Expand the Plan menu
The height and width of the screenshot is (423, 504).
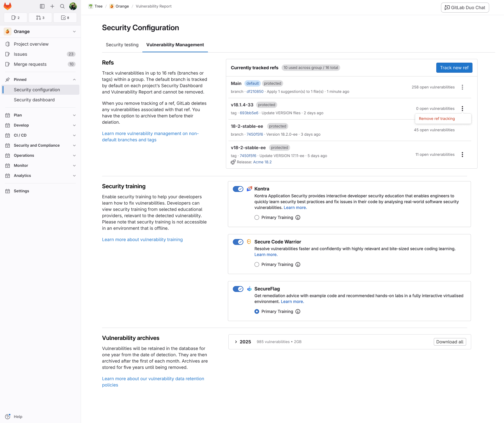(74, 115)
